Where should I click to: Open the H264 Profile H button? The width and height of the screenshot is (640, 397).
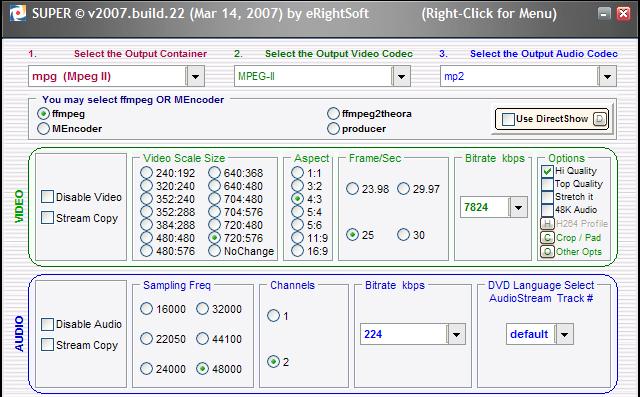[547, 224]
